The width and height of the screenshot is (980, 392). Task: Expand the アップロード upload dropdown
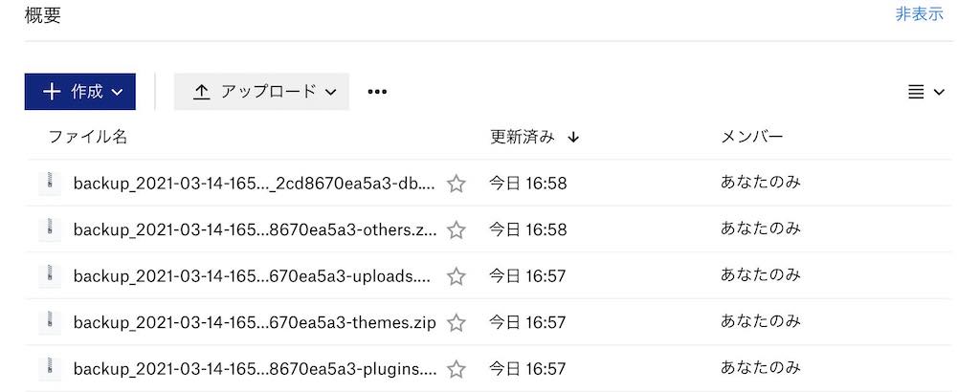[x=261, y=92]
